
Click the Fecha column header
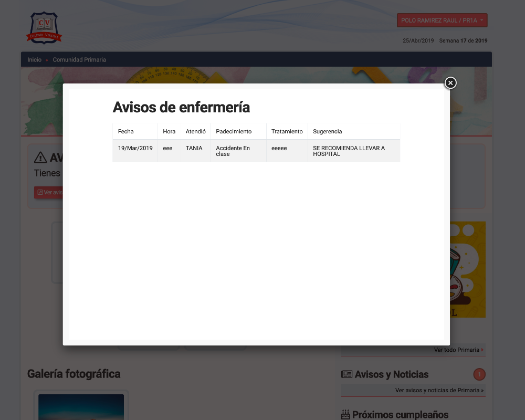point(126,131)
